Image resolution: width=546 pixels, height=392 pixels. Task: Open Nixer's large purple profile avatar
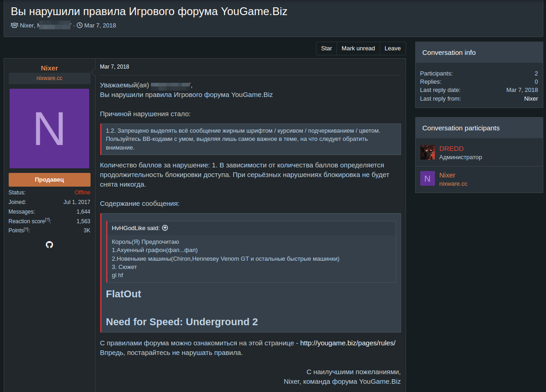point(49,129)
